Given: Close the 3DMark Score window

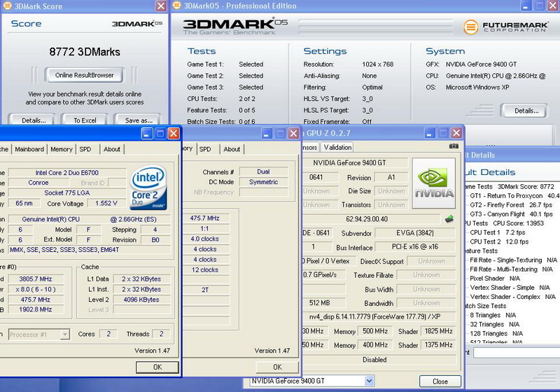Looking at the screenshot, I should 161,6.
